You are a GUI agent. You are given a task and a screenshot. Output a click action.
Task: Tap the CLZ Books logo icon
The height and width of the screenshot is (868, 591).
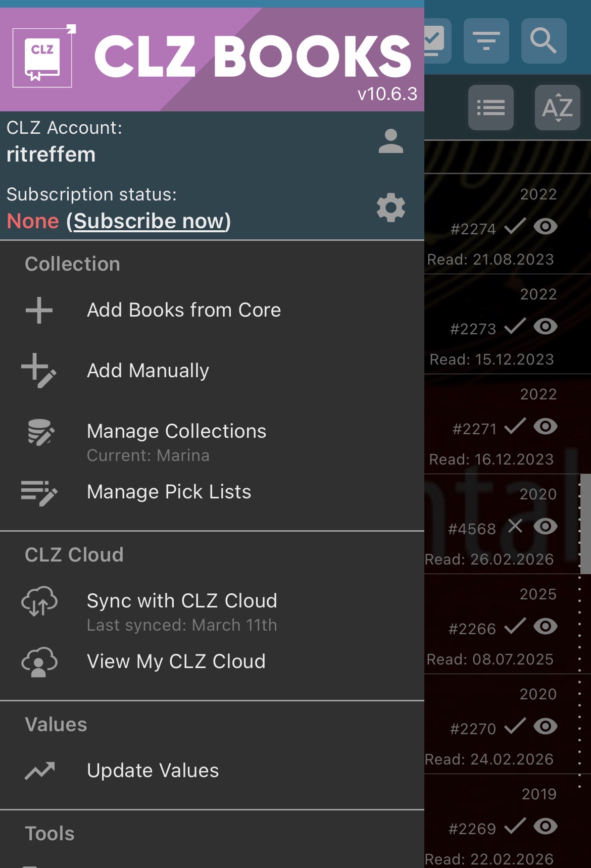[44, 57]
